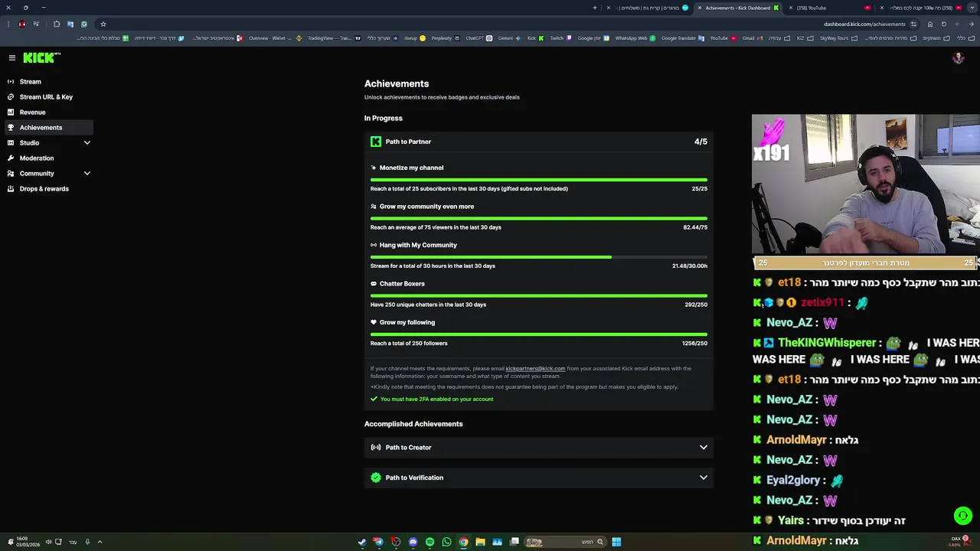Viewport: 980px width, 551px height.
Task: Open the Twitch bookmark
Action: 560,38
